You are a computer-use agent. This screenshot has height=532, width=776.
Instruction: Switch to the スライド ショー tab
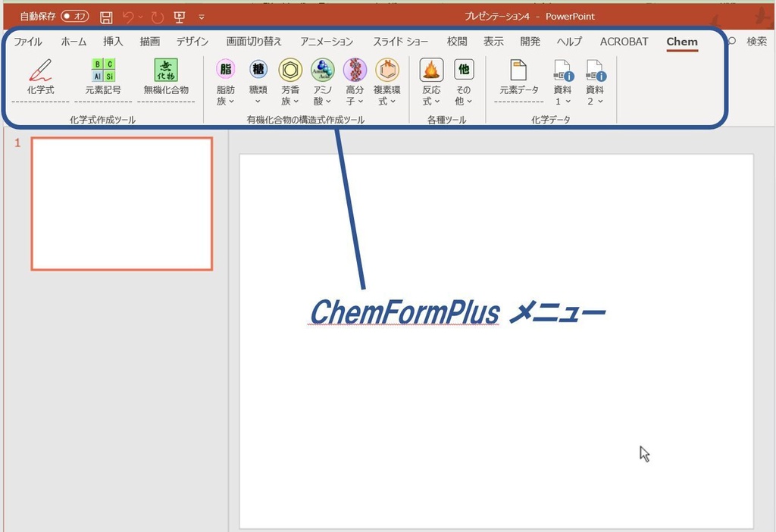pyautogui.click(x=400, y=42)
